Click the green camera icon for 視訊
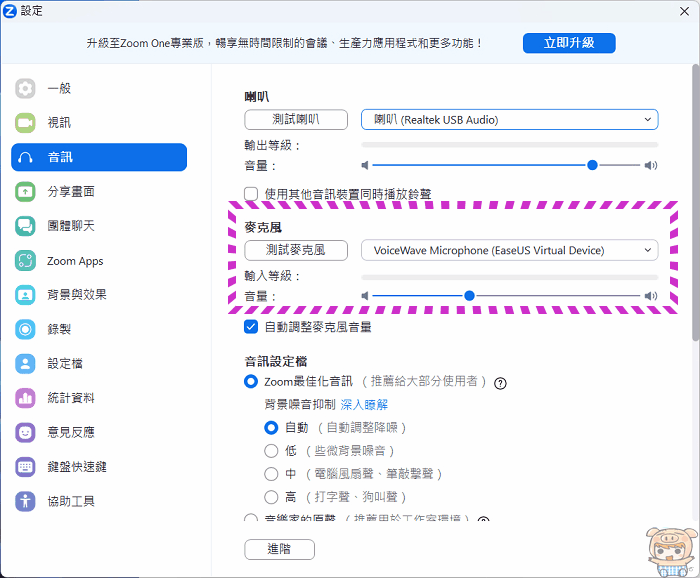 click(x=25, y=123)
